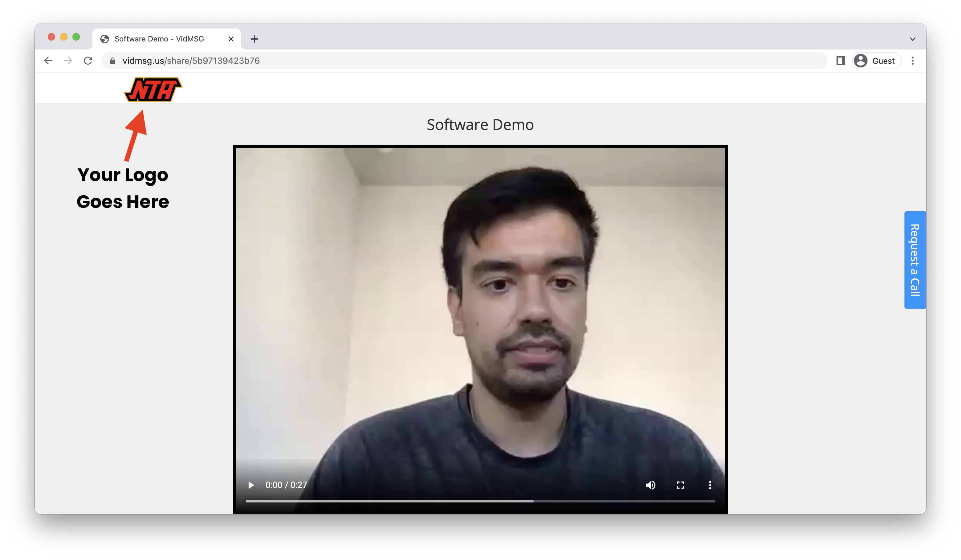Reload the page with the refresh icon

pyautogui.click(x=88, y=61)
